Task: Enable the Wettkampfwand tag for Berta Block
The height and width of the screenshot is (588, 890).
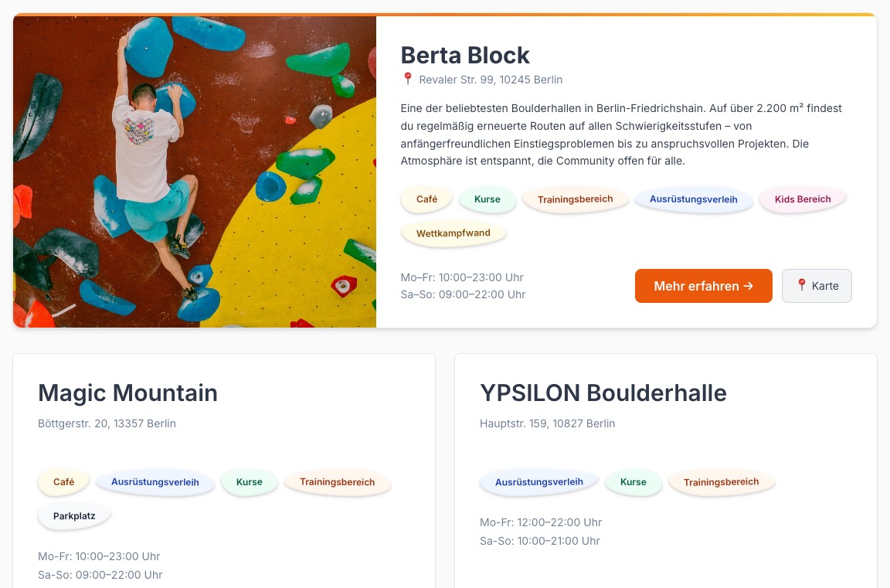Action: [453, 233]
